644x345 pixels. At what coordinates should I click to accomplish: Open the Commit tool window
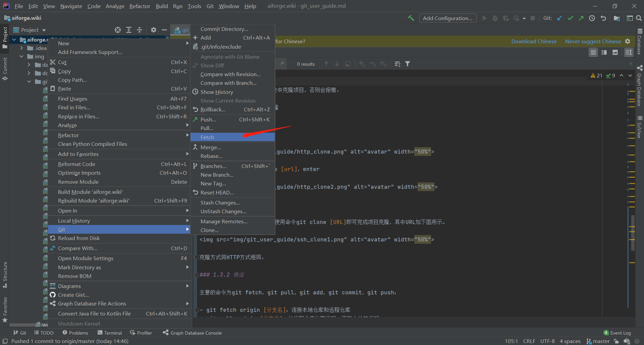point(5,69)
